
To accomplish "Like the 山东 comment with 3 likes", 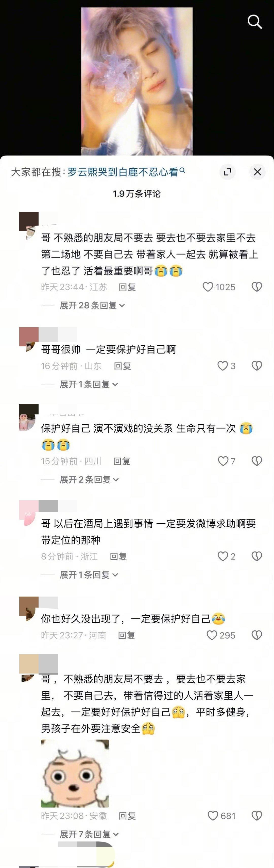I will click(x=222, y=366).
